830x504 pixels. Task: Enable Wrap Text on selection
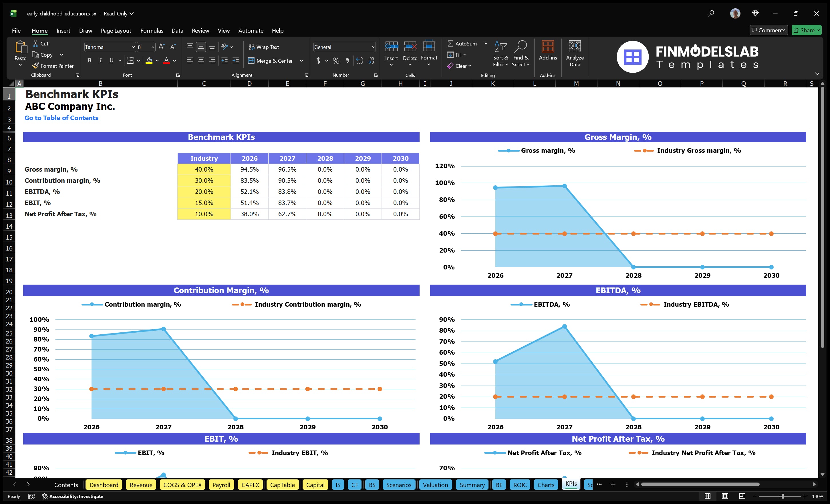[264, 47]
